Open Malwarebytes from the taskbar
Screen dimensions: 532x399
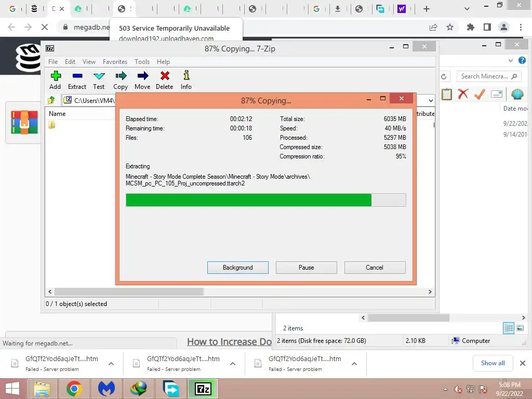click(106, 389)
